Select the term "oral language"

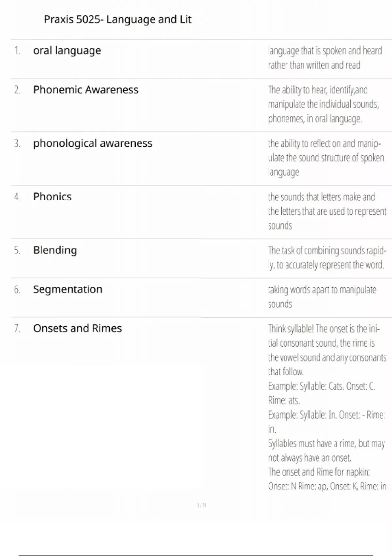67,51
